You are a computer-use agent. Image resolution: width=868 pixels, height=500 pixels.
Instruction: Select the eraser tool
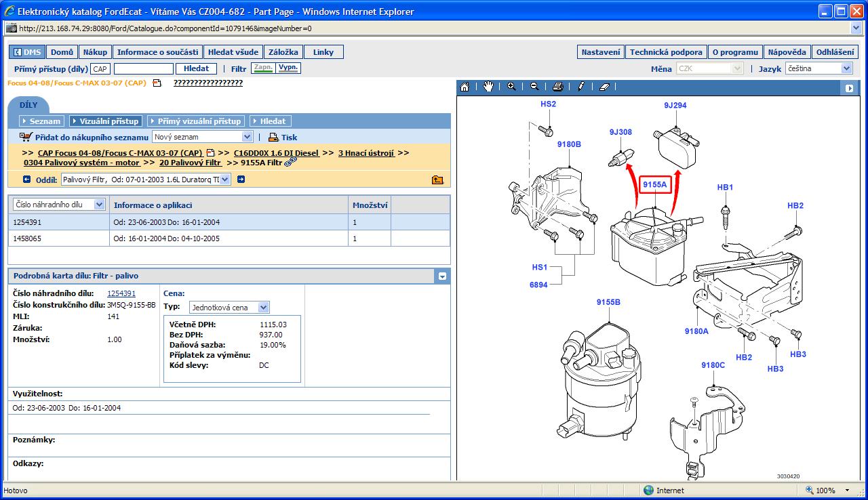coord(605,87)
